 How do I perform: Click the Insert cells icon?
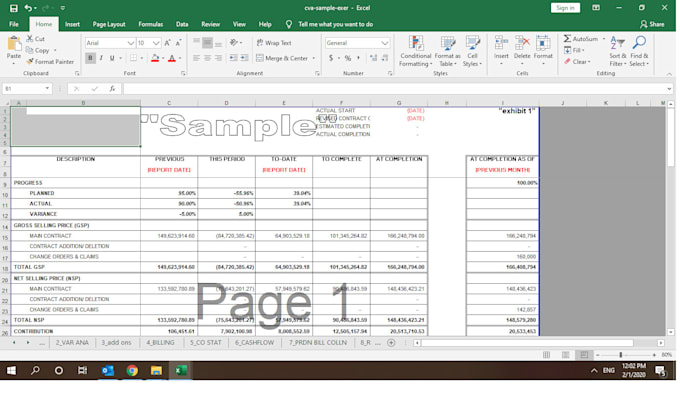point(501,43)
